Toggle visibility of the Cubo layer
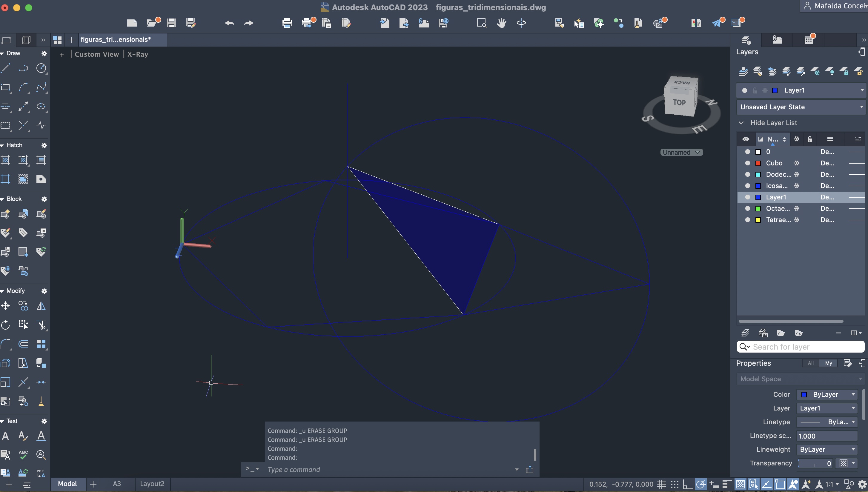Screen dimensions: 868x492 (747, 163)
